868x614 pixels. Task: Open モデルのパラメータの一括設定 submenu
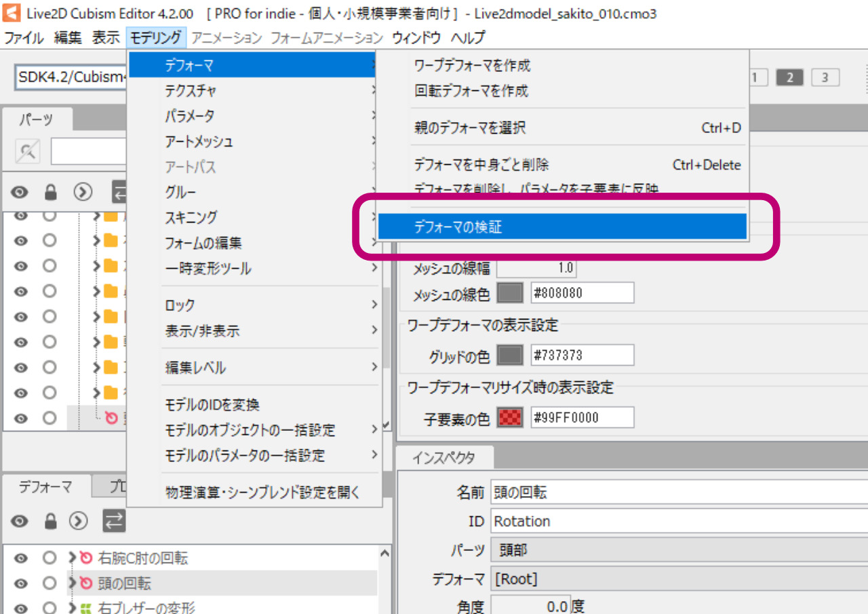coord(254,455)
